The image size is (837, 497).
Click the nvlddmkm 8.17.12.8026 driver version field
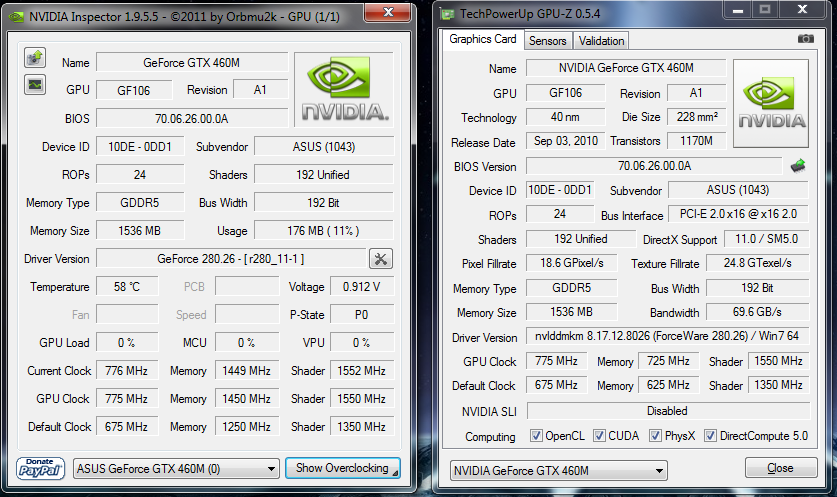(x=667, y=336)
